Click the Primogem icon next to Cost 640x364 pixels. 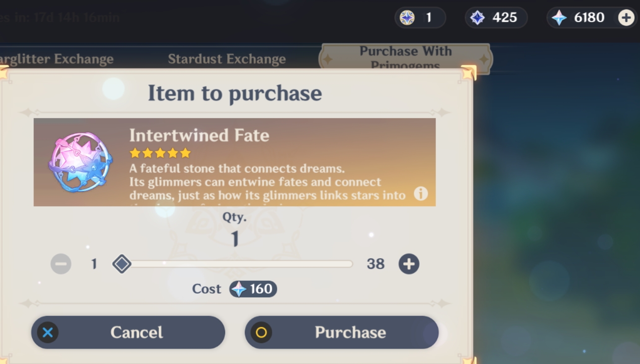[238, 289]
